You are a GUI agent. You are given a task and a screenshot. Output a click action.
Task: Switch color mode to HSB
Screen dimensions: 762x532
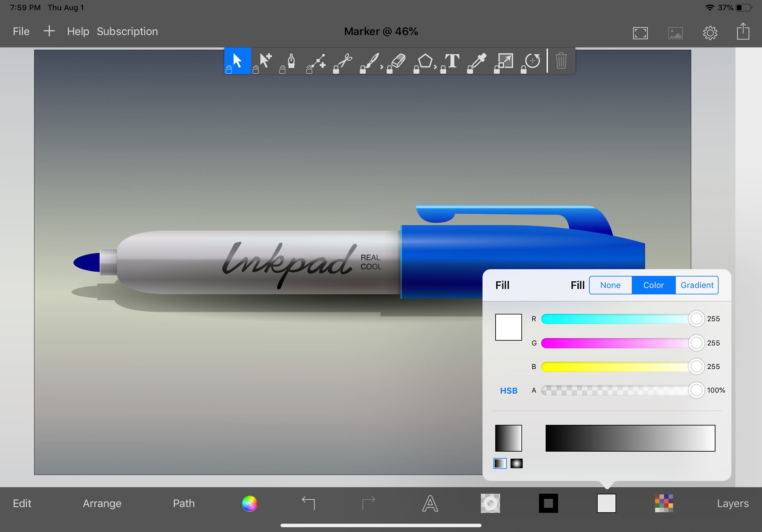[x=509, y=391]
